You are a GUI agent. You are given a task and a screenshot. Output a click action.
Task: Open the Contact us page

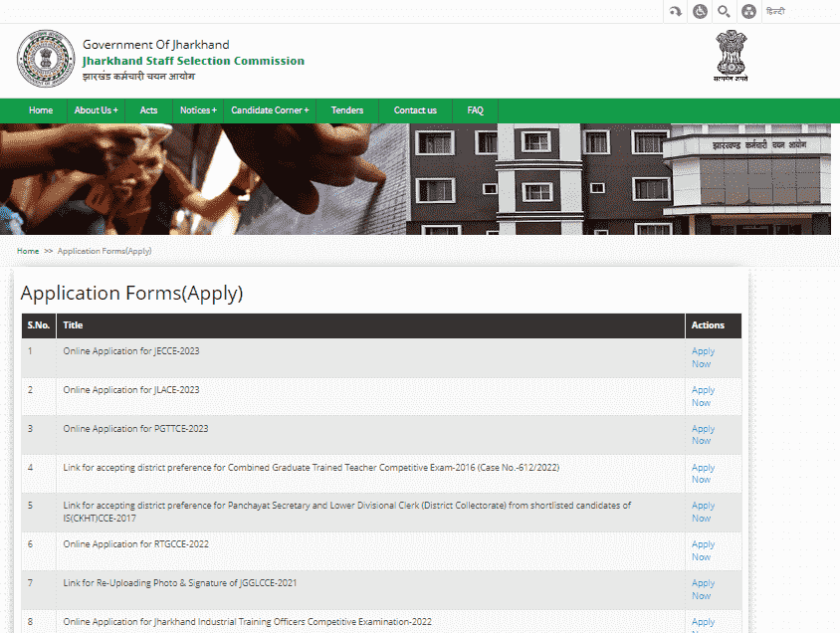[415, 110]
